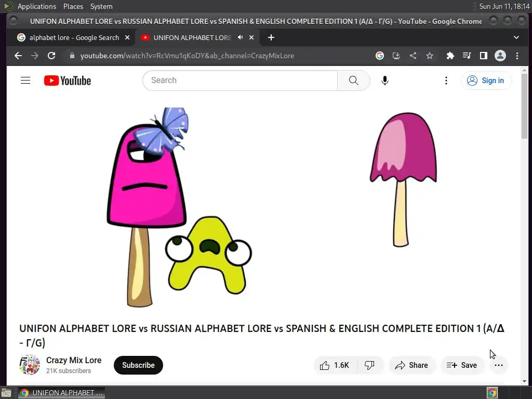
Task: Open the Crazy Mix Lore channel name
Action: [74, 360]
